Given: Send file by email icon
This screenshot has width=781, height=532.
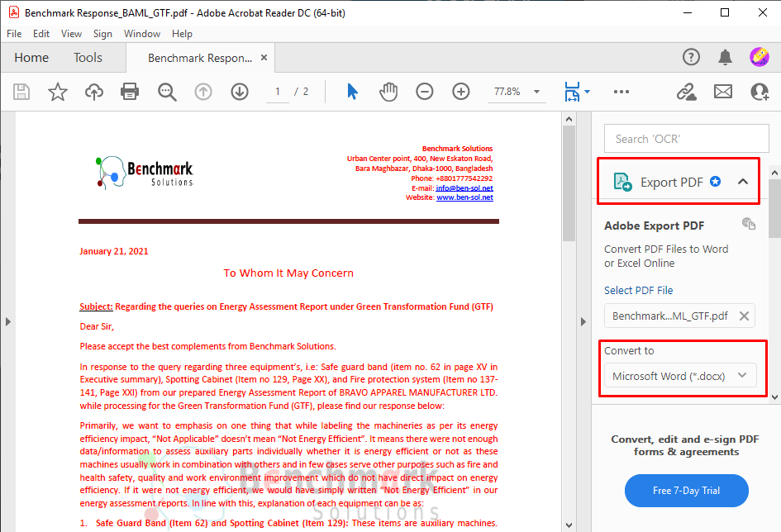Looking at the screenshot, I should [722, 92].
